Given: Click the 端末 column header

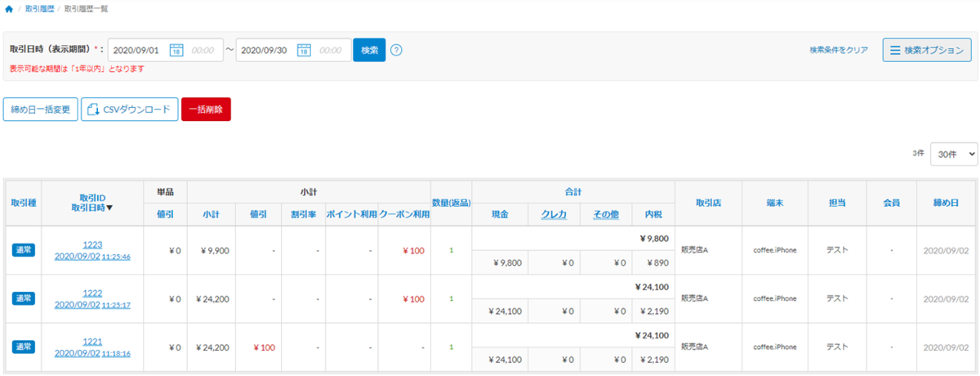Looking at the screenshot, I should click(x=774, y=203).
